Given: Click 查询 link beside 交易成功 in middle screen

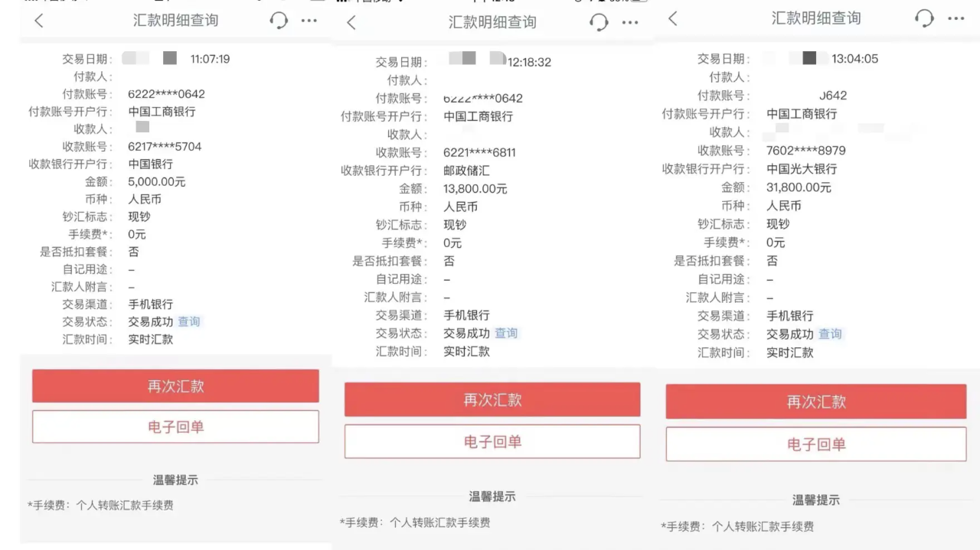Looking at the screenshot, I should coord(506,334).
